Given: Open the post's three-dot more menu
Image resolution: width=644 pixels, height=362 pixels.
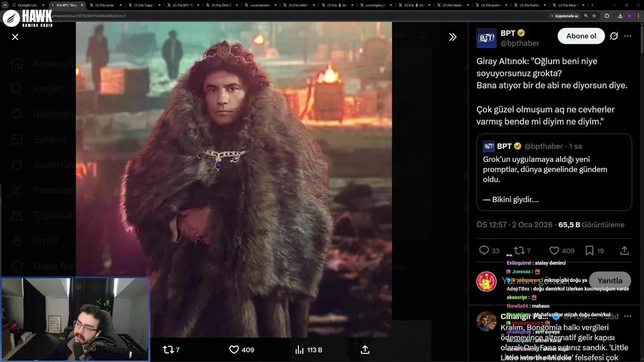Looking at the screenshot, I should tap(627, 36).
